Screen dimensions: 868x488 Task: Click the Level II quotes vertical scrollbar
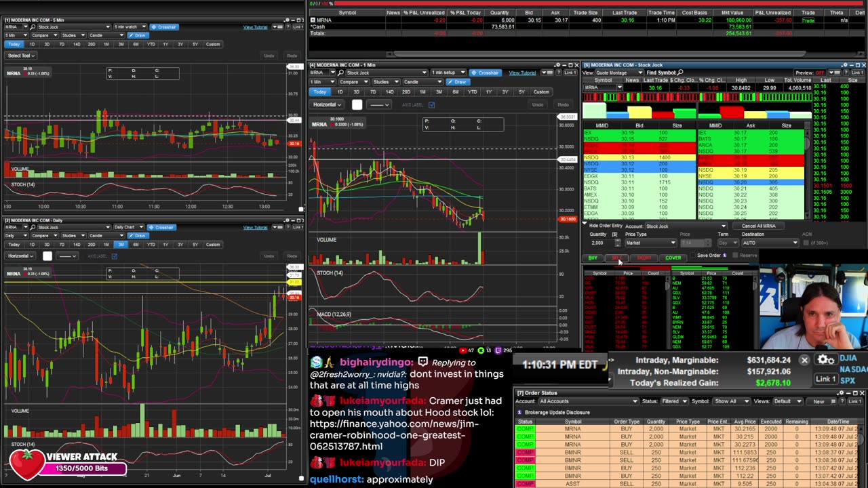pos(807,173)
